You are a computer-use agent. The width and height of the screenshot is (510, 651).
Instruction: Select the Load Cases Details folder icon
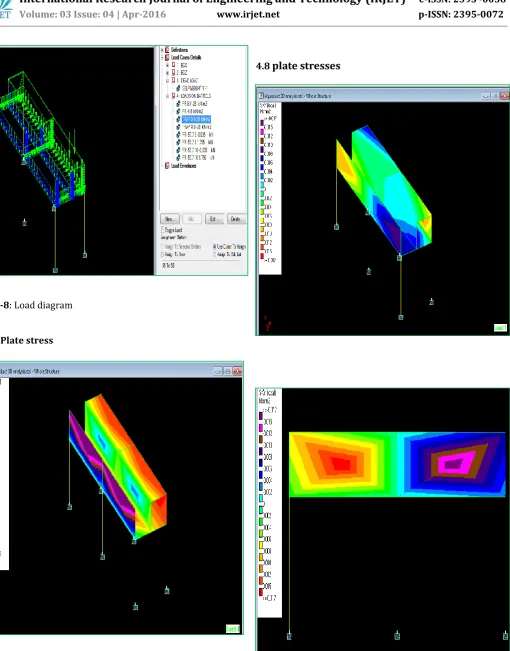pos(167,58)
